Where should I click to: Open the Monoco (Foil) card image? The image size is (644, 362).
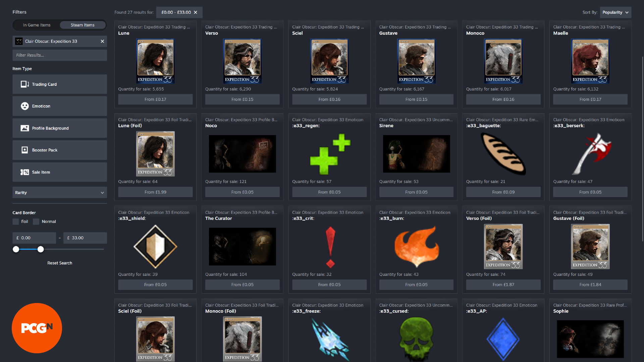click(x=242, y=339)
